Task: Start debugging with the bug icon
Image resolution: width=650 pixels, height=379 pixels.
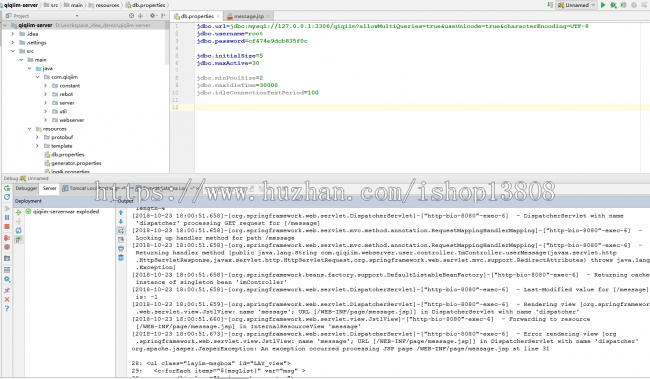Action: coord(613,5)
